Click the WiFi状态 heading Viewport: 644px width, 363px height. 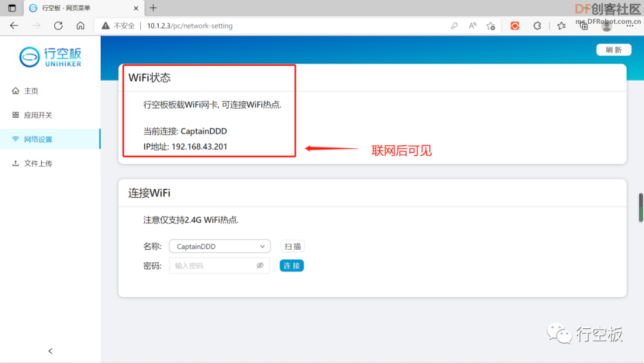pos(149,78)
